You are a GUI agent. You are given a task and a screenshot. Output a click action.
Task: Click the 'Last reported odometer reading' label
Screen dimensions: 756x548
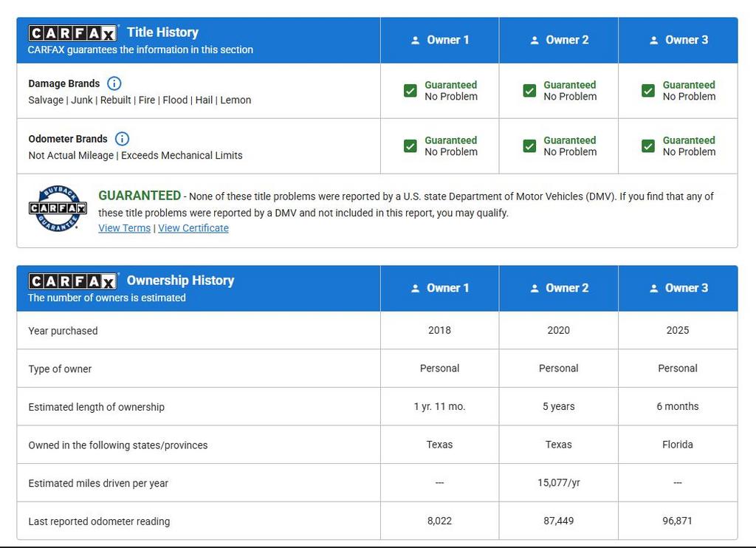coord(100,521)
